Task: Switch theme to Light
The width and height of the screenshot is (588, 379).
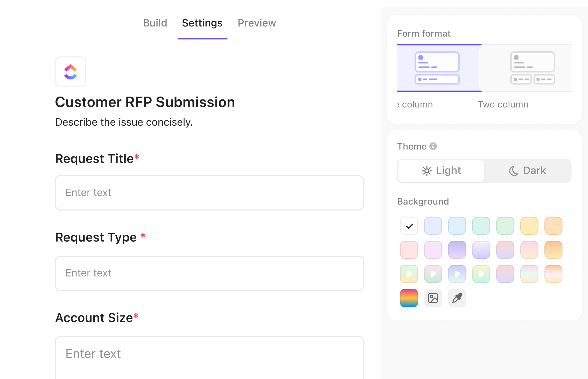Action: (441, 171)
